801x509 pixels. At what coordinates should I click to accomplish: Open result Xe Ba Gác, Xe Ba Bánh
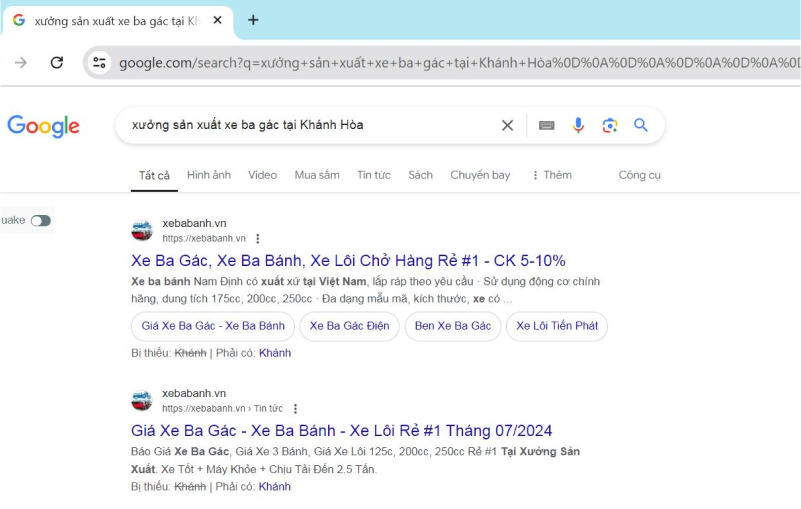[x=348, y=261]
